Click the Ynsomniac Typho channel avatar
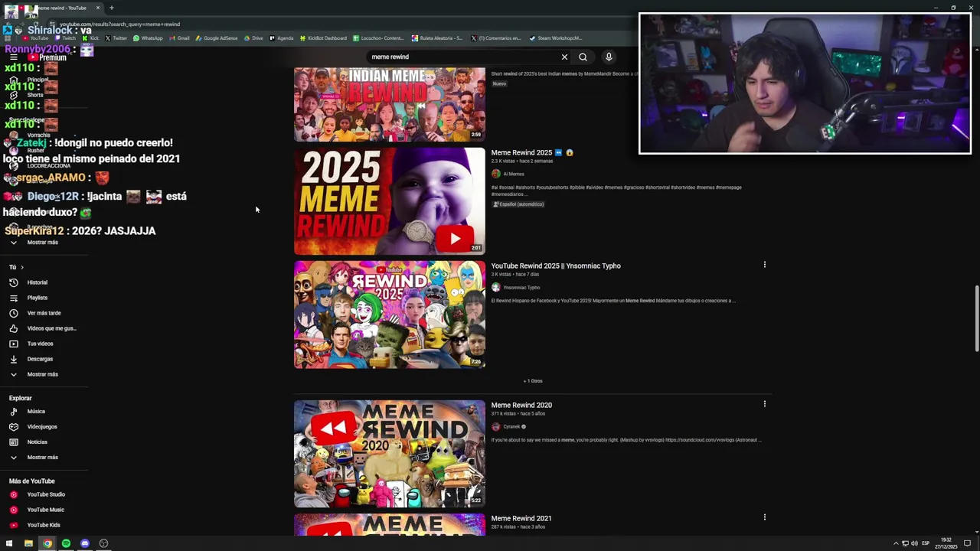This screenshot has width=980, height=551. [495, 288]
